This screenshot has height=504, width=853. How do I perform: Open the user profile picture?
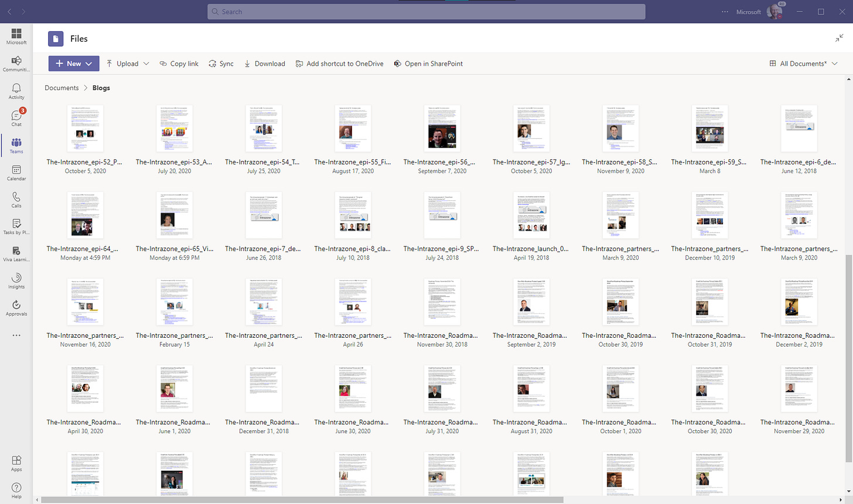[774, 12]
